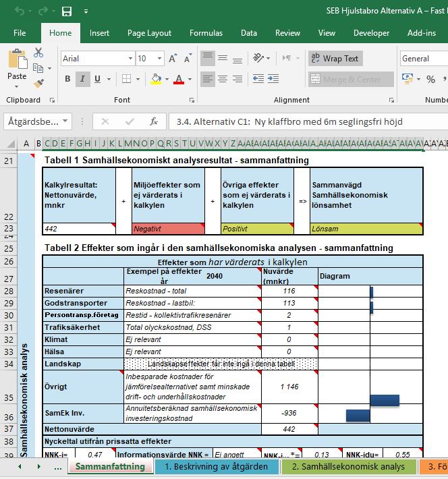448x479 pixels.
Task: Switch to the Data tab
Action: point(249,33)
